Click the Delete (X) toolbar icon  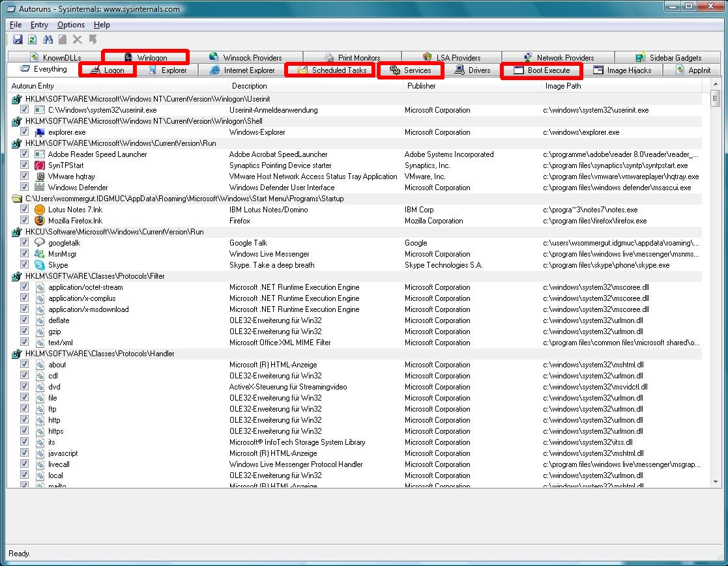click(78, 40)
